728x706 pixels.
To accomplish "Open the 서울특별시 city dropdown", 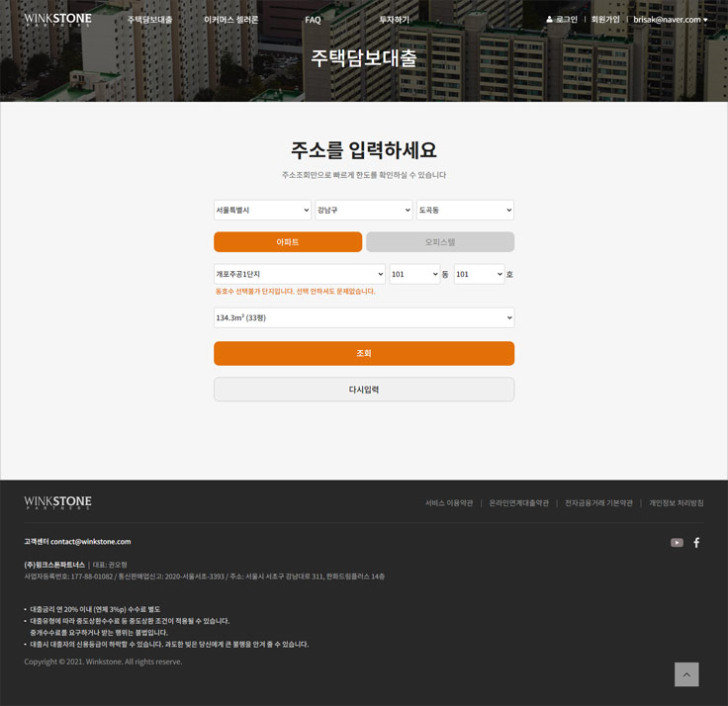I will [x=262, y=211].
